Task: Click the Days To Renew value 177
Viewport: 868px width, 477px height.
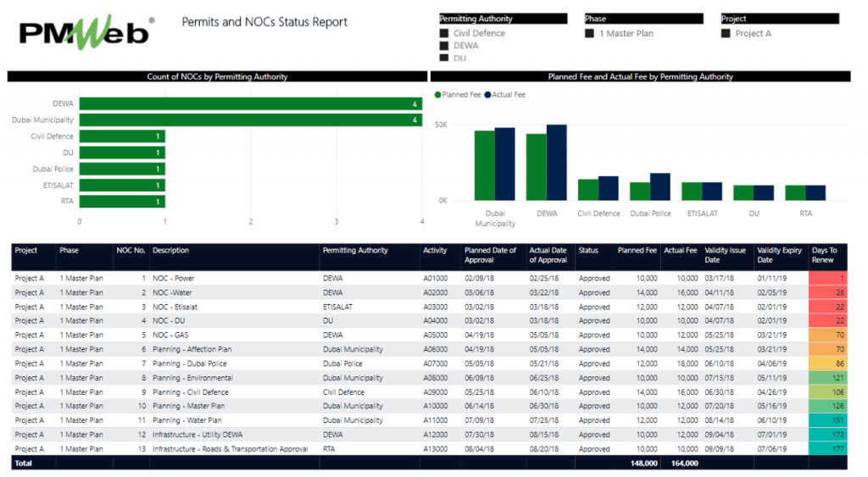Action: point(827,449)
